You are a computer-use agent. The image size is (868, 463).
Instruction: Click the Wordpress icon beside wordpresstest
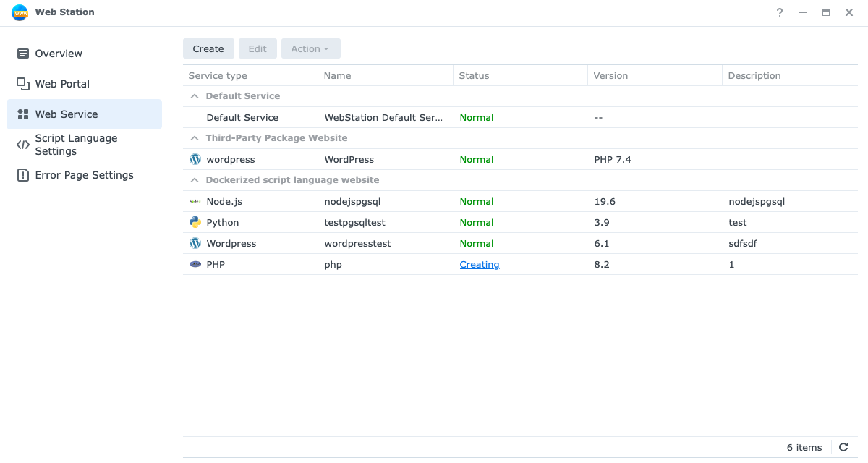tap(195, 244)
